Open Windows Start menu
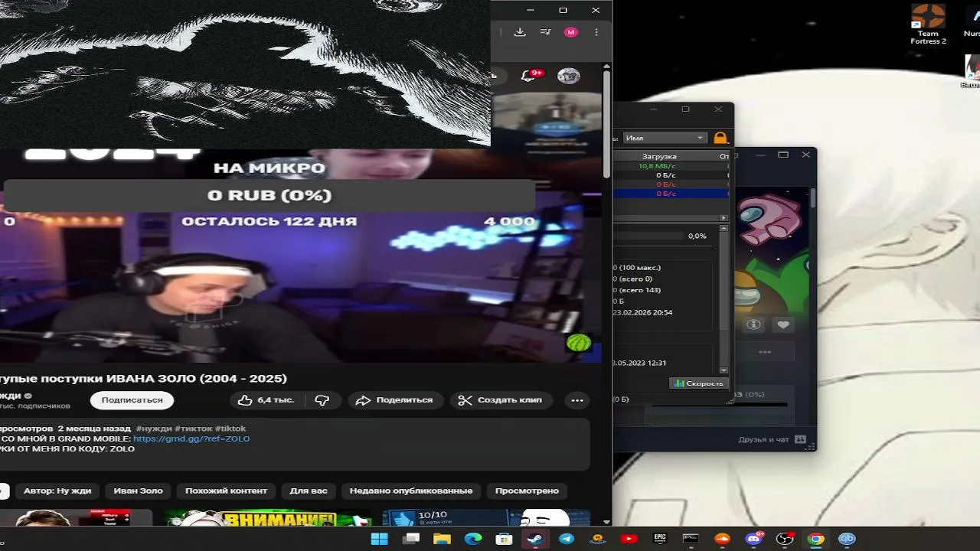Image resolution: width=980 pixels, height=551 pixels. click(379, 539)
